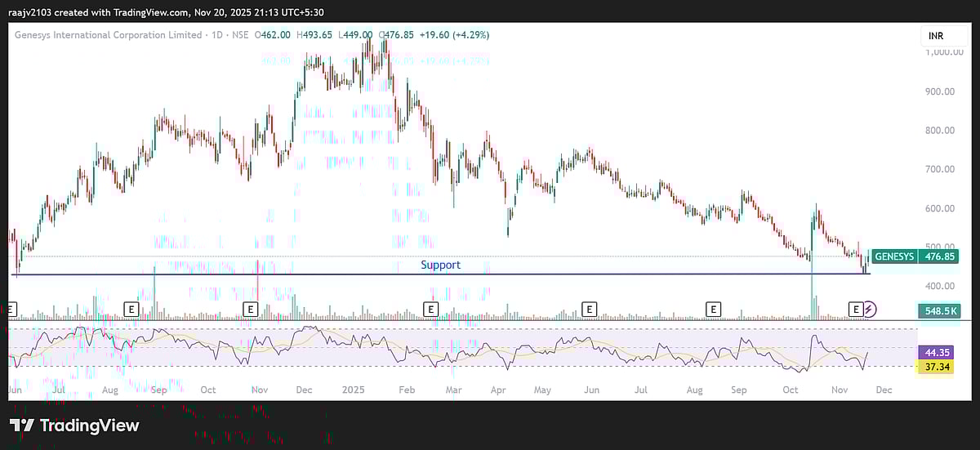Click the earnings E marker beside the lightning icon
Image resolution: width=980 pixels, height=450 pixels.
[x=856, y=309]
